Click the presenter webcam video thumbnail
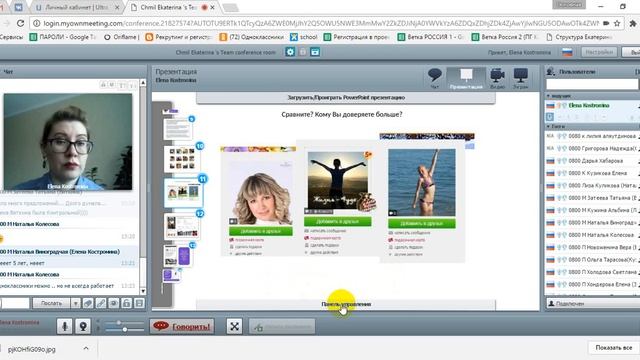Viewport: 640px width, 360px height. (68, 142)
